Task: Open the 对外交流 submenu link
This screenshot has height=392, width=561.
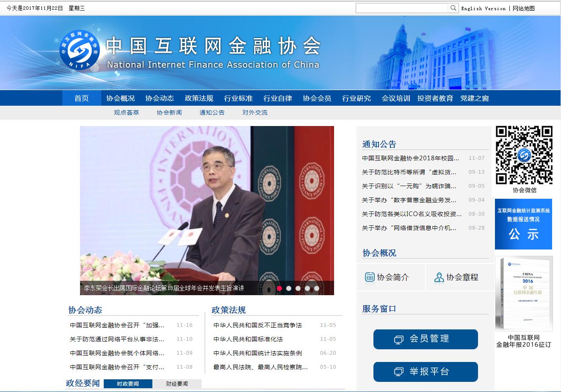Action: [255, 112]
